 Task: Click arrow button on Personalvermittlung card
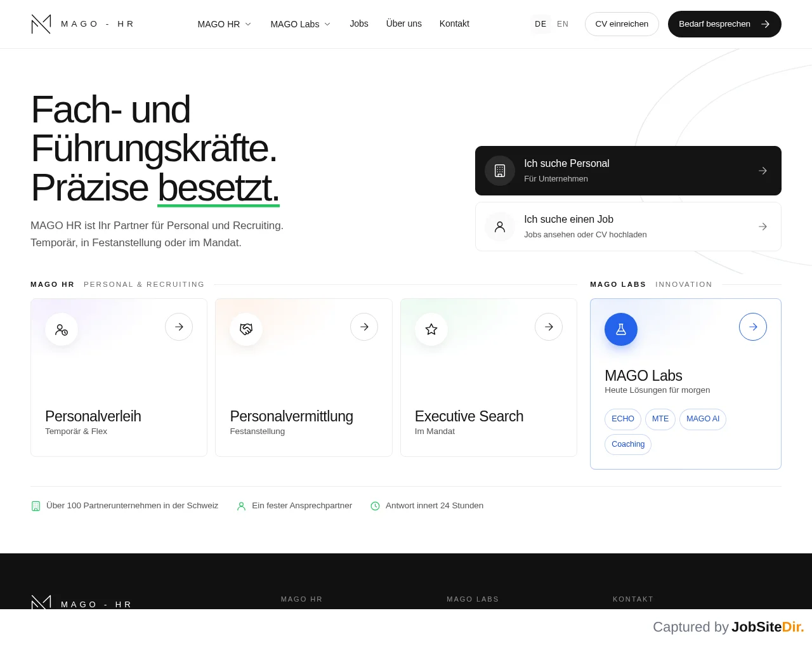point(364,327)
